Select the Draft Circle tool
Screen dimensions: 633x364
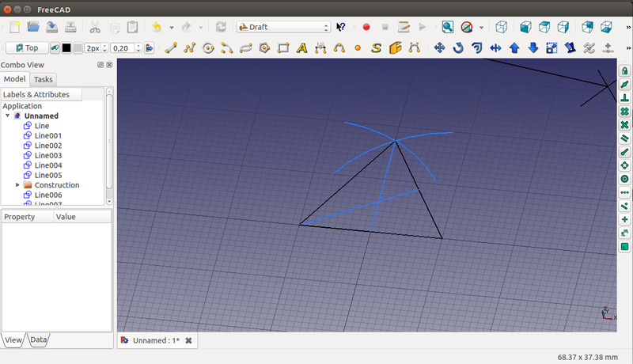click(209, 47)
